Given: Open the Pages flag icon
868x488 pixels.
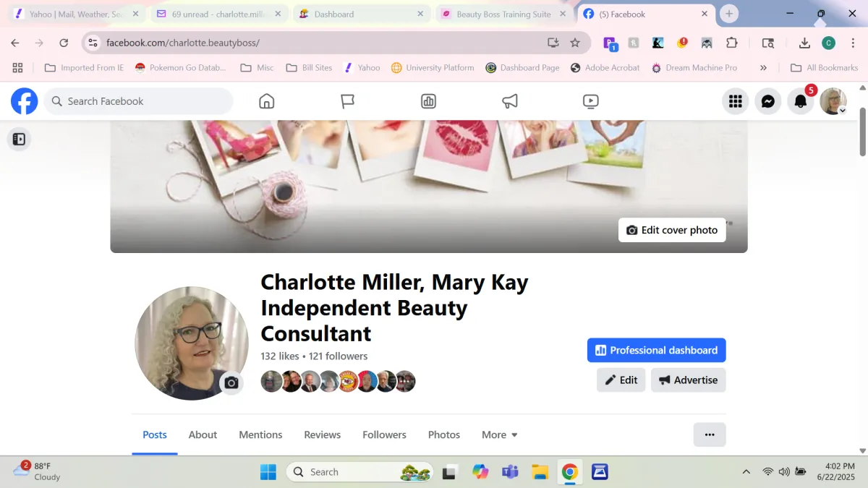Looking at the screenshot, I should [x=348, y=101].
